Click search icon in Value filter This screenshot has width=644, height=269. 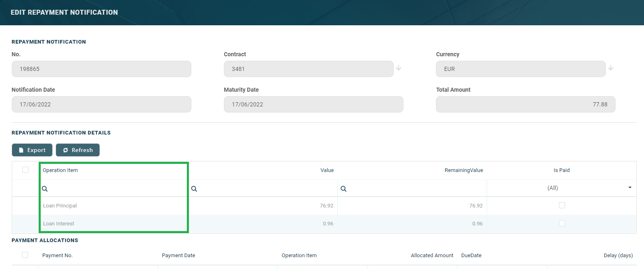(x=194, y=189)
